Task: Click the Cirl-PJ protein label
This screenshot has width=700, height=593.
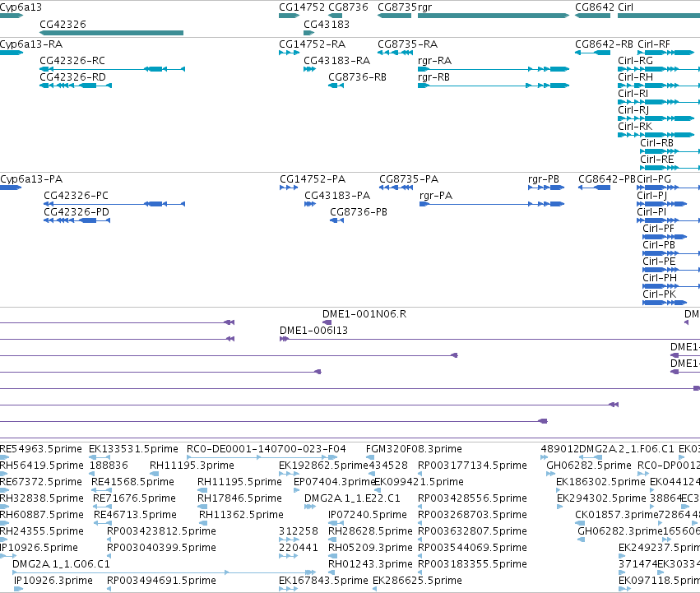Action: (x=651, y=196)
